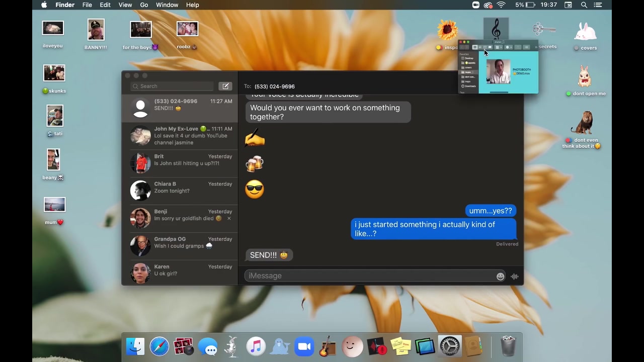Select the 'roobz' desktop item
Screen dimensions: 644x362
pos(187,34)
